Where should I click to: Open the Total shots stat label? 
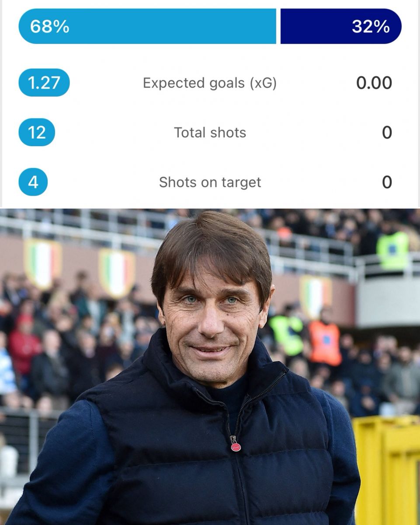(x=210, y=133)
